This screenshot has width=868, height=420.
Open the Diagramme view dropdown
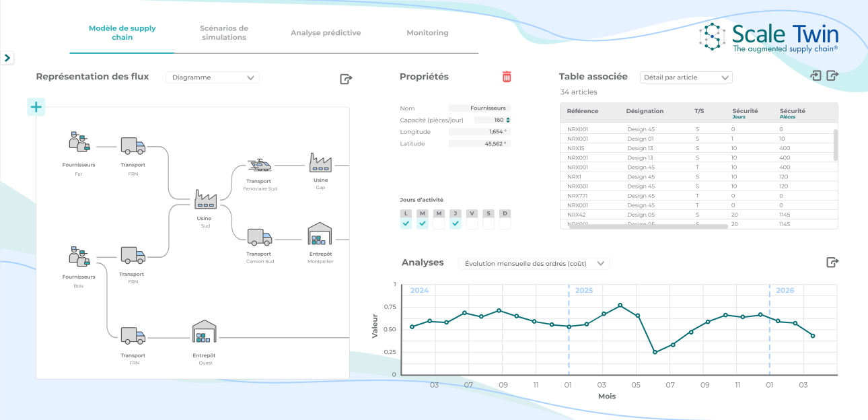tap(212, 77)
